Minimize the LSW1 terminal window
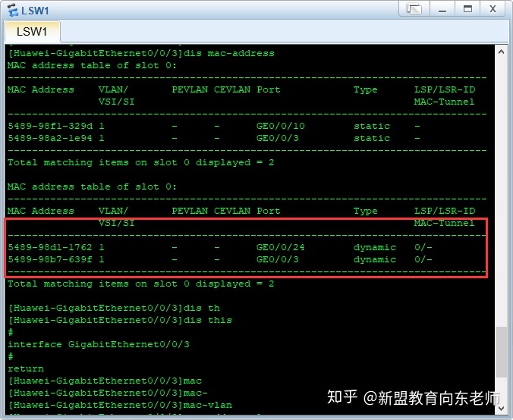Screen dimensions: 513x420 coord(442,9)
